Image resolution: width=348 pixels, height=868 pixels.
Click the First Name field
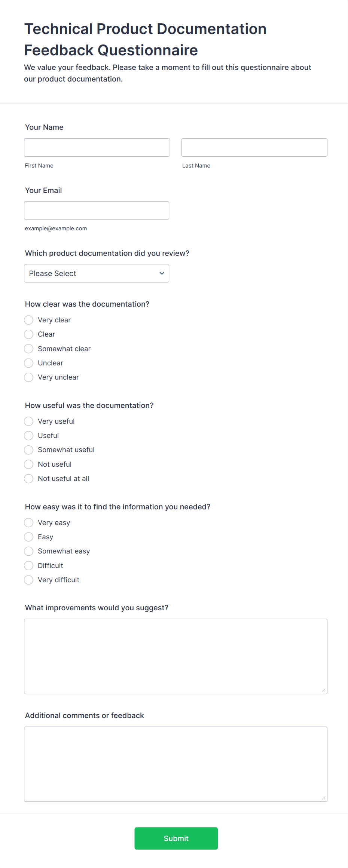tap(97, 147)
